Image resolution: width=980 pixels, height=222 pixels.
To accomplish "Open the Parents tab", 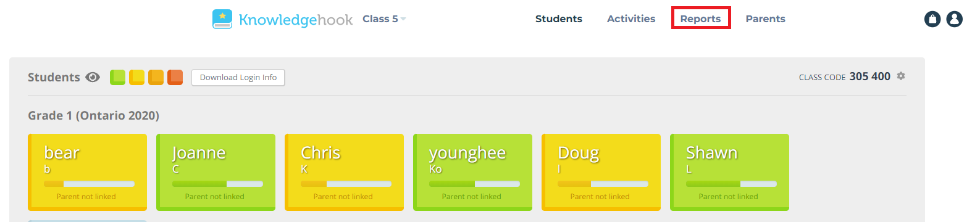I will pyautogui.click(x=765, y=18).
